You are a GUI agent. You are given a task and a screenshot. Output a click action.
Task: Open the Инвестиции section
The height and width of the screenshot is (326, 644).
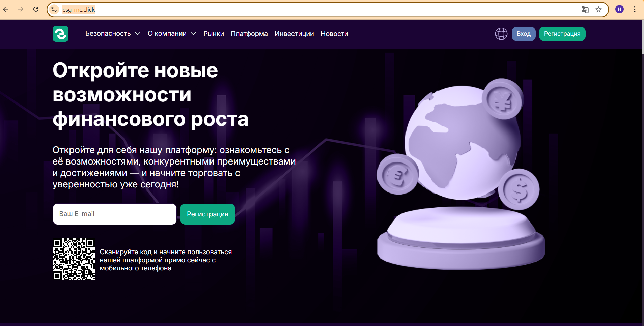(294, 34)
